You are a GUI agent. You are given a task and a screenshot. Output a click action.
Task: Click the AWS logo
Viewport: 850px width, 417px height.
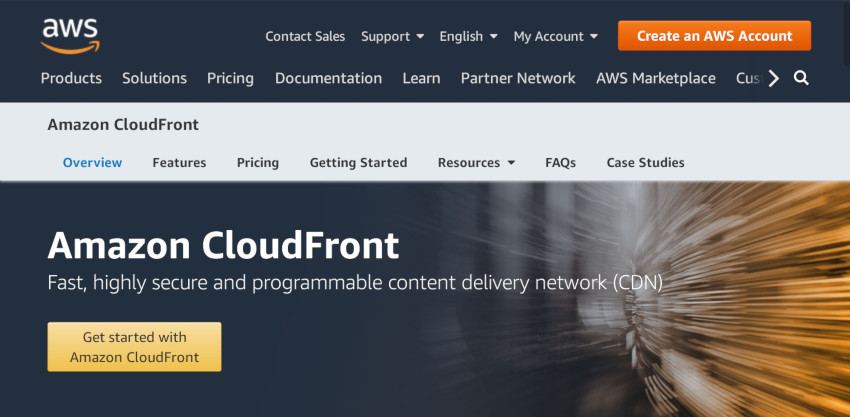70,36
